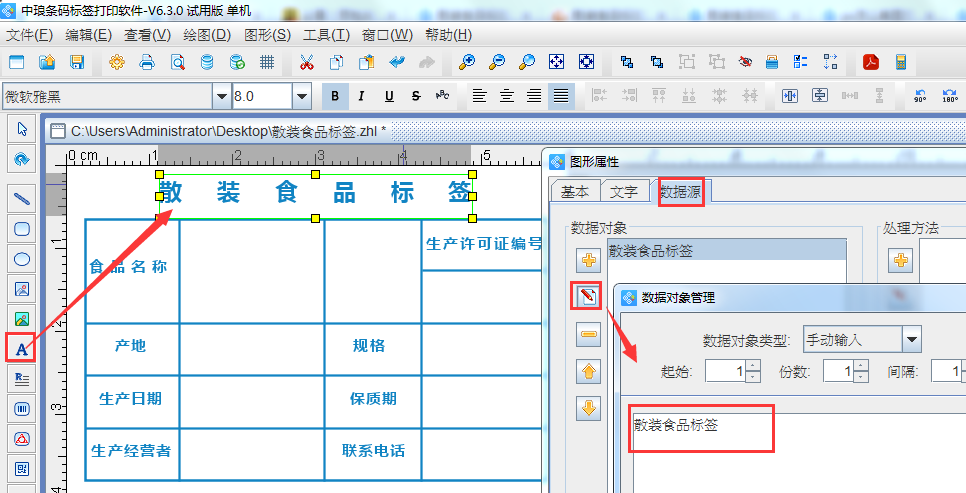
Task: Lock the object with the padlock icon
Action: tap(772, 62)
